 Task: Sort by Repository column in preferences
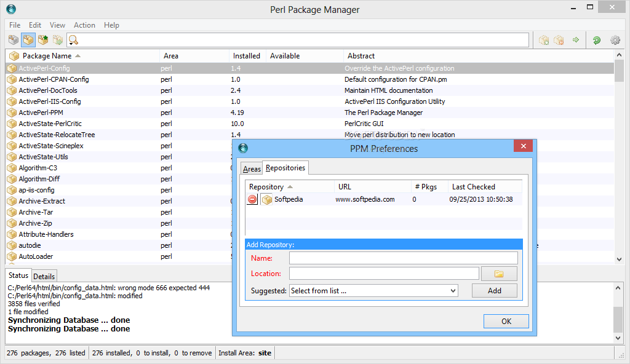(x=290, y=187)
